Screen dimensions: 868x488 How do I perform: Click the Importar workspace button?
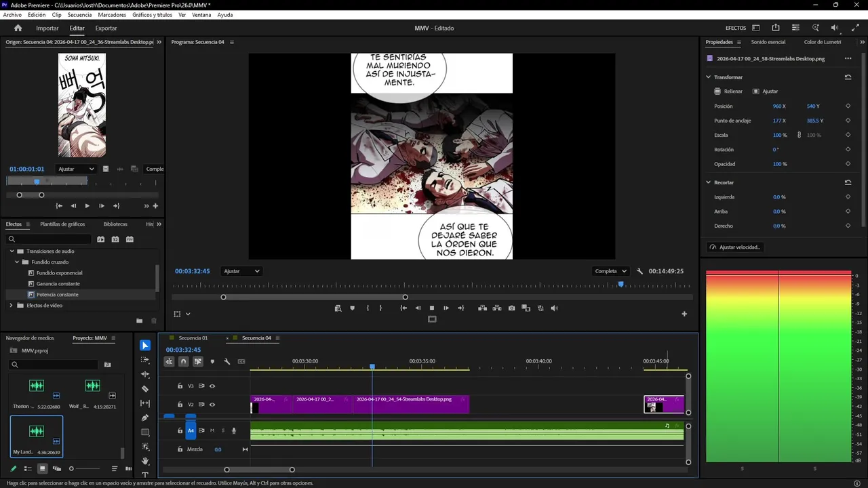coord(47,28)
